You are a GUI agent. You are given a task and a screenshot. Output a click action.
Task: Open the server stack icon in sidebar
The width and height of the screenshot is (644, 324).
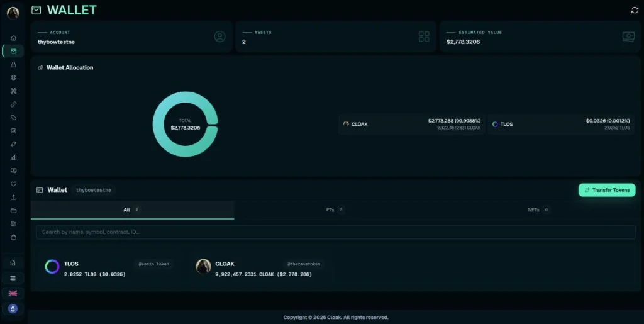pyautogui.click(x=13, y=278)
